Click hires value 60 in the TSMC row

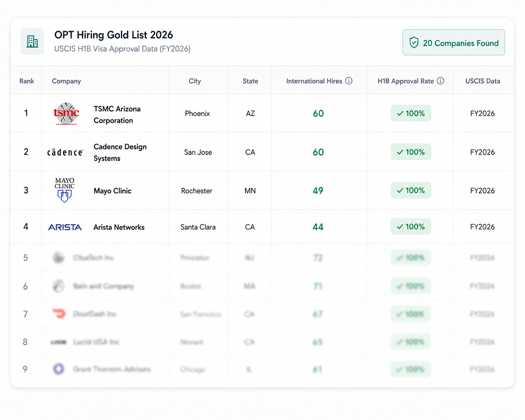[x=318, y=113]
